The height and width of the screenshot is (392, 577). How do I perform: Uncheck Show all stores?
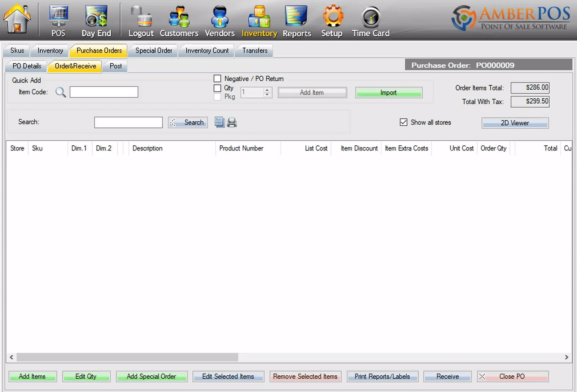pyautogui.click(x=403, y=122)
